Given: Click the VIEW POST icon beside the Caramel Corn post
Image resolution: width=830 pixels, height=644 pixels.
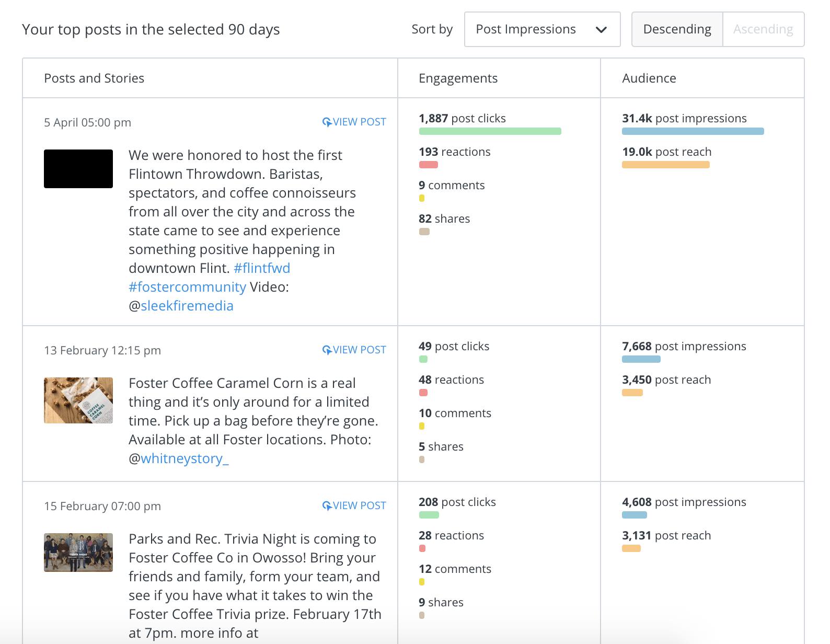Looking at the screenshot, I should [x=327, y=349].
